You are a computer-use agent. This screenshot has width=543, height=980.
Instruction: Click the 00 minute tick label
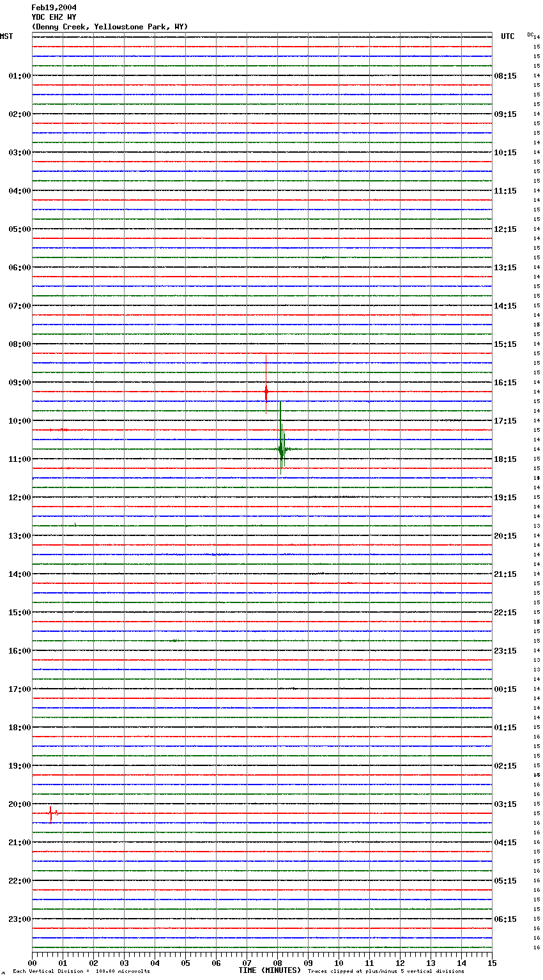click(32, 963)
